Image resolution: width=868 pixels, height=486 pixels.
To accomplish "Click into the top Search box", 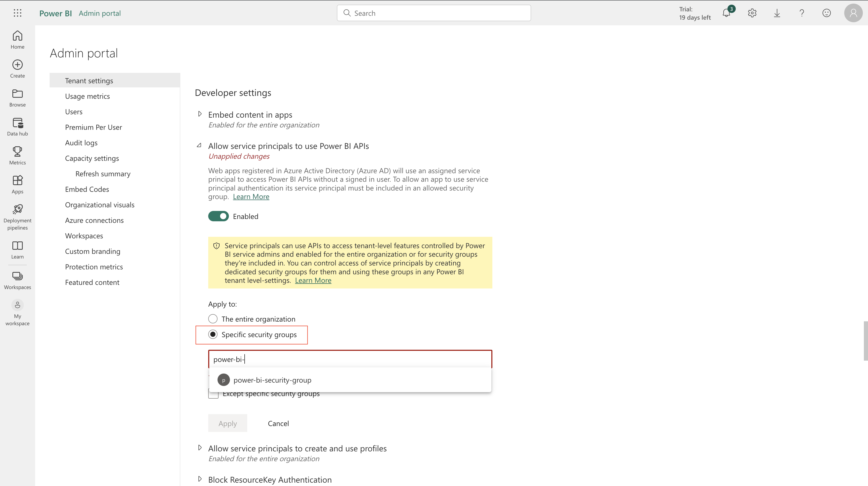I will [x=434, y=13].
